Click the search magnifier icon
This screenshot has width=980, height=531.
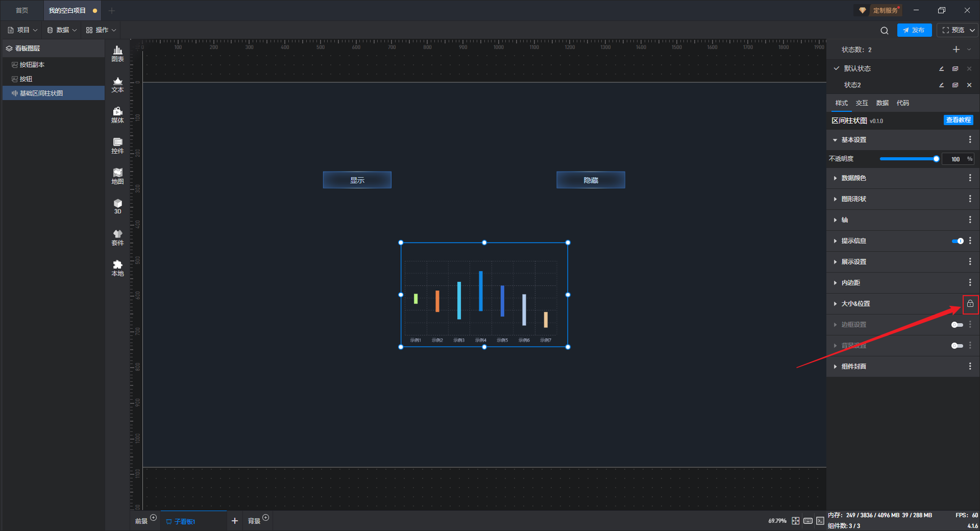pos(885,31)
